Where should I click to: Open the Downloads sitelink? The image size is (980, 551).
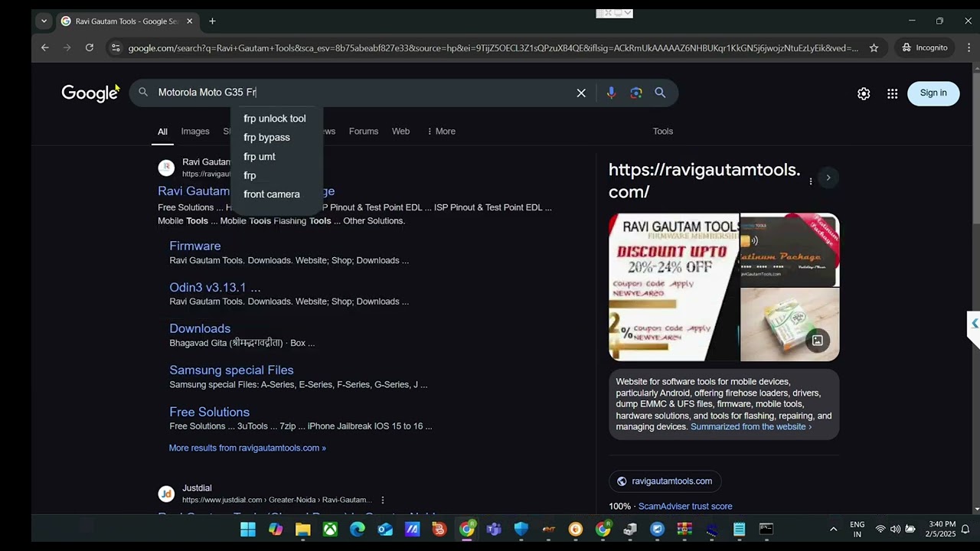click(x=200, y=329)
